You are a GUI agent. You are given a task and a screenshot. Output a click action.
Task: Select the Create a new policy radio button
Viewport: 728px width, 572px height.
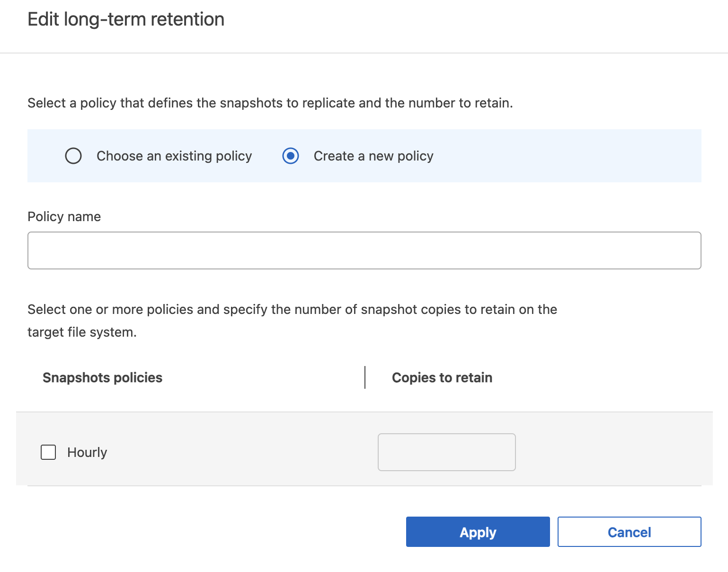coord(290,156)
